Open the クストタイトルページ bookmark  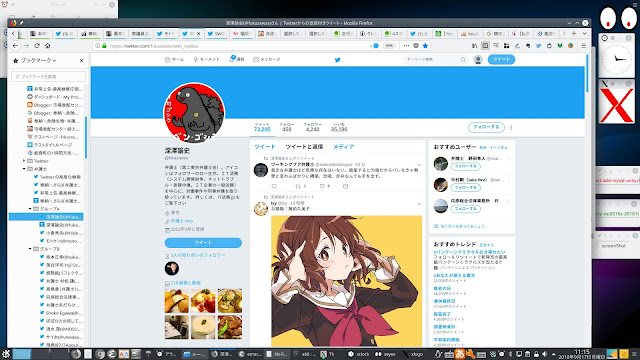(x=50, y=145)
